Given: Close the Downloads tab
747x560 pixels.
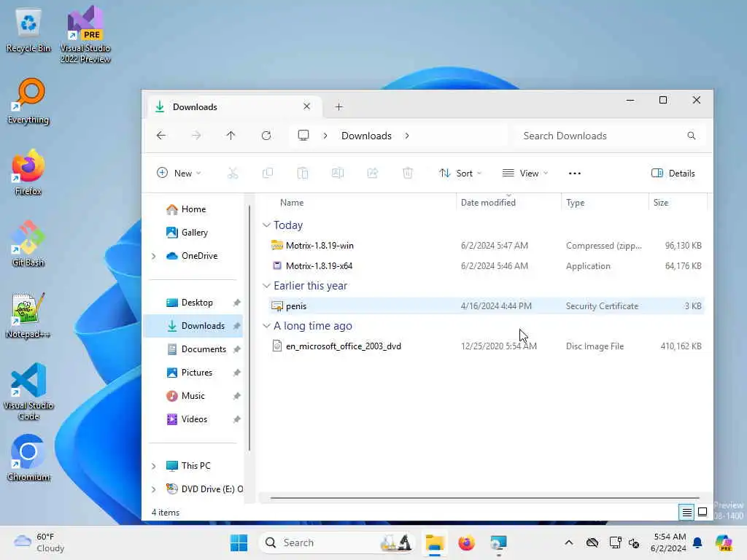Looking at the screenshot, I should (307, 106).
